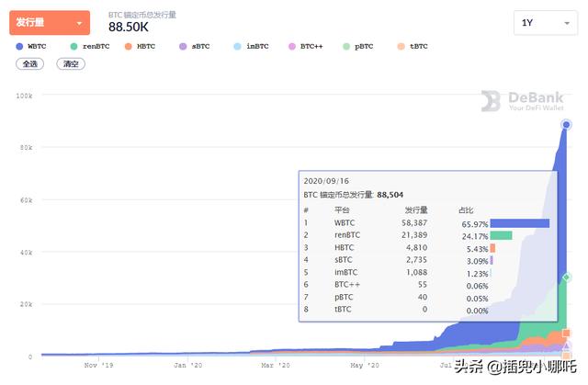Click the 清空 clear-all button
The image size is (588, 385).
pos(71,64)
